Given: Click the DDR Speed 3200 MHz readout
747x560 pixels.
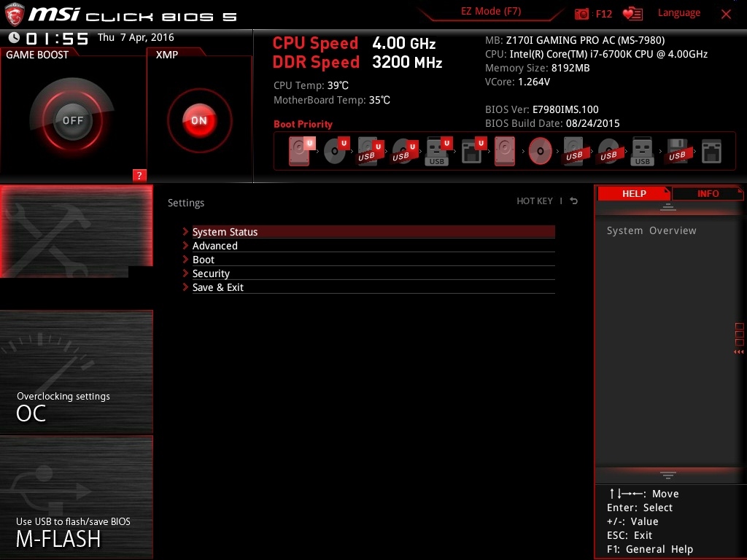Looking at the screenshot, I should click(x=357, y=63).
